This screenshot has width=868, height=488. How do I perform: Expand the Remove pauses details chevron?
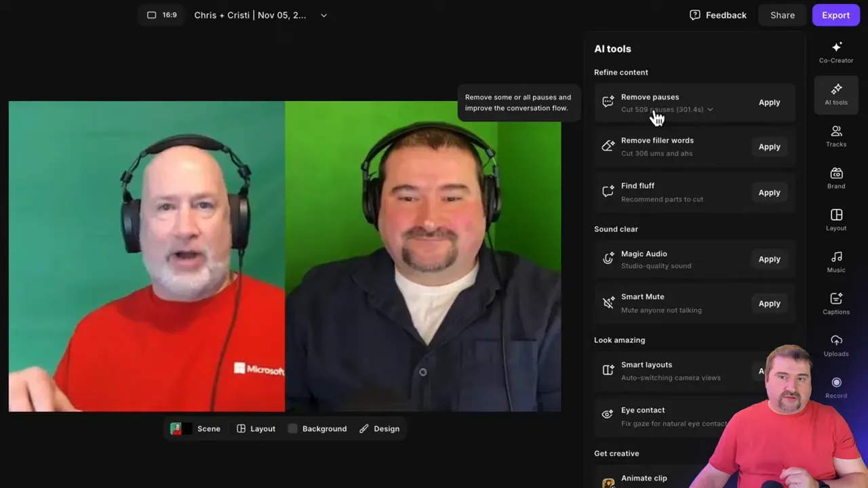pos(710,109)
